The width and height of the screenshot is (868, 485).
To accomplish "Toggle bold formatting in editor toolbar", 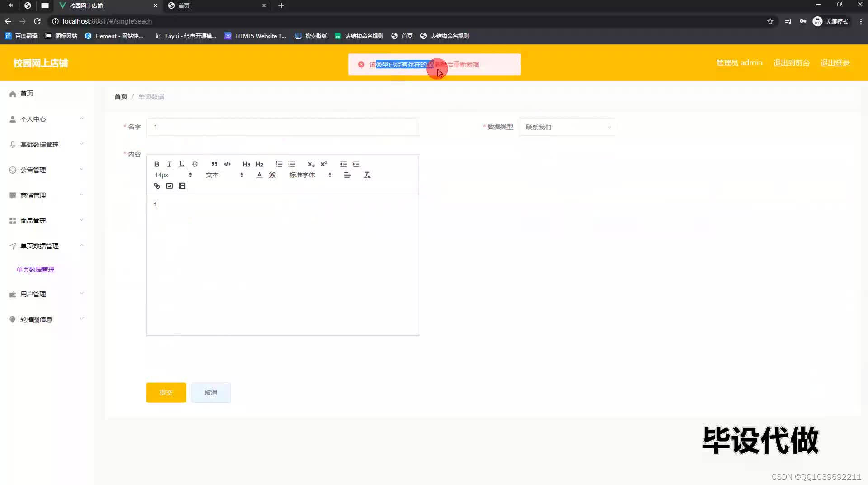I will click(156, 164).
